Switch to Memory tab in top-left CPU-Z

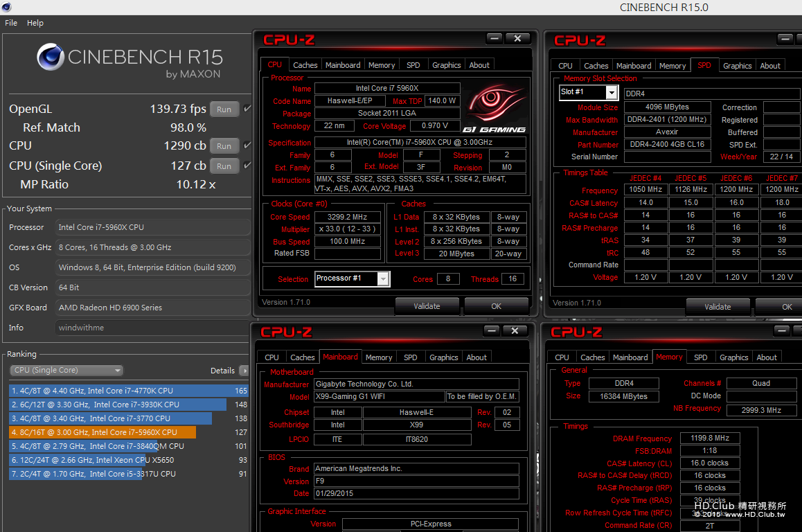pos(382,65)
